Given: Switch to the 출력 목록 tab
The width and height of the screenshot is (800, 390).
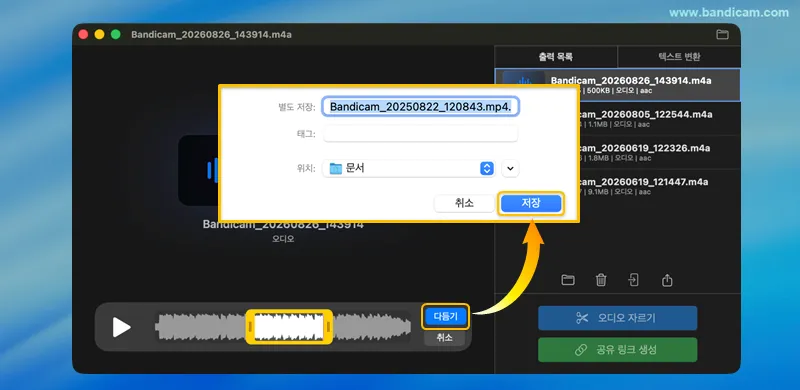Looking at the screenshot, I should (556, 57).
